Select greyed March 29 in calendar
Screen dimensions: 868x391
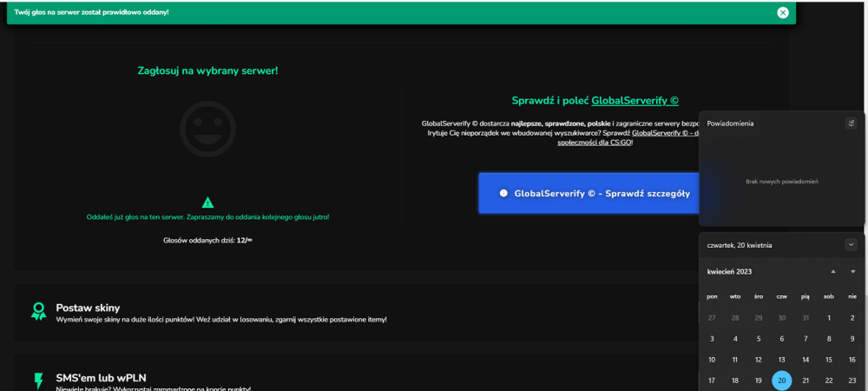[759, 318]
